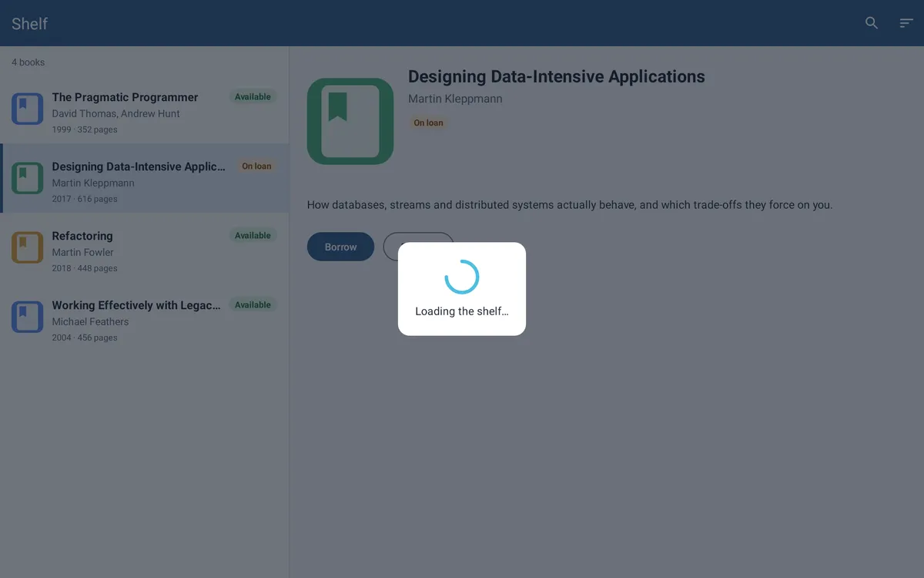Viewport: 924px width, 578px height.
Task: Click Designing Data-Intensive green book icon in list
Action: pyautogui.click(x=27, y=178)
